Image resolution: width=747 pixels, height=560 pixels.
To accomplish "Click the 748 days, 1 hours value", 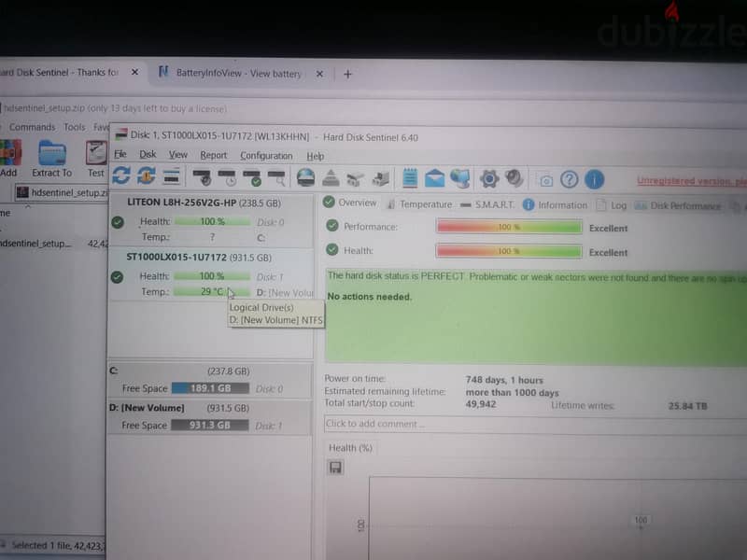I will [504, 380].
